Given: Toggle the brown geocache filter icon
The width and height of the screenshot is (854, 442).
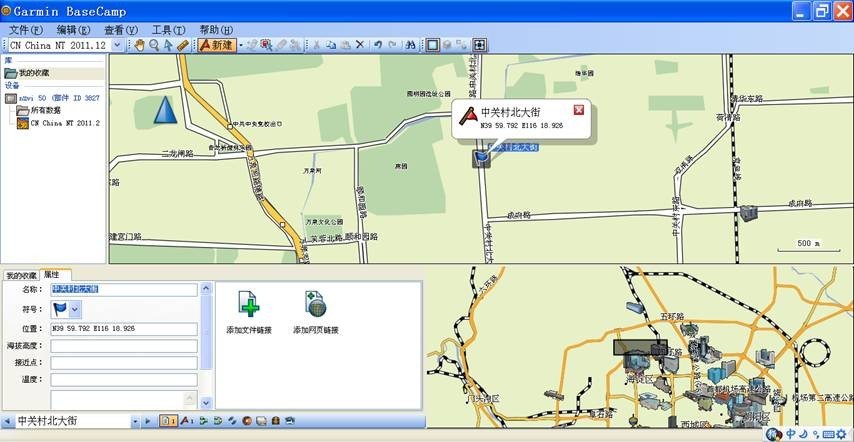Looking at the screenshot, I should pos(276,421).
